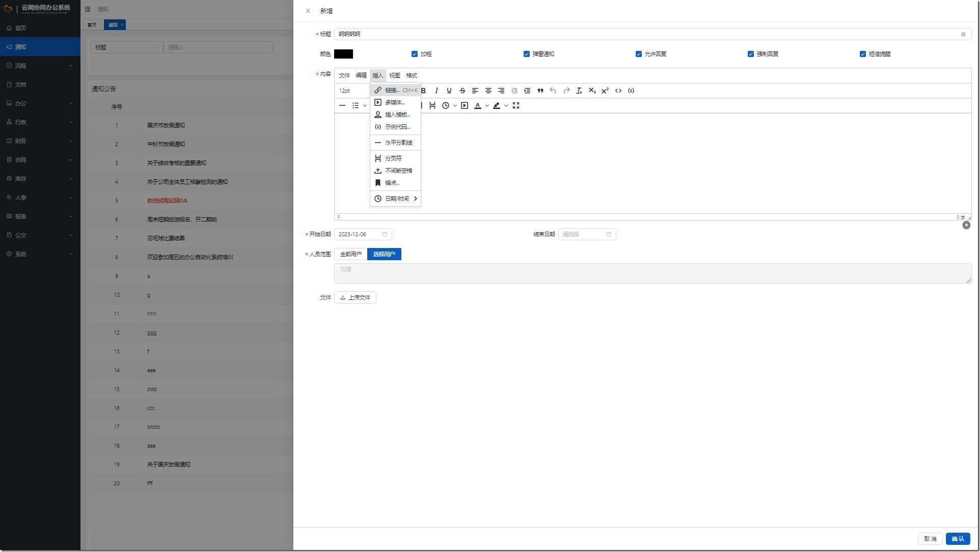Center align text in the editor
This screenshot has height=552, width=980.
coord(488,91)
